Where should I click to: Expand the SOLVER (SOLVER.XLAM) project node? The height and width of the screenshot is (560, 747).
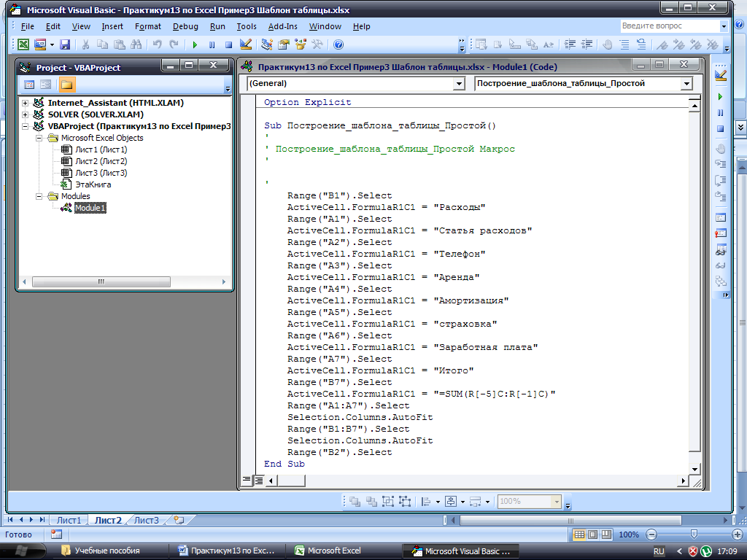[x=26, y=114]
